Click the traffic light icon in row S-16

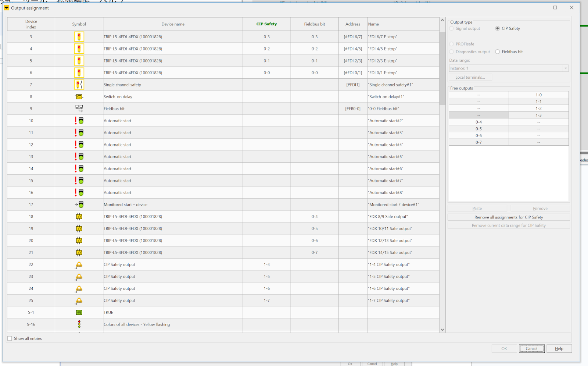click(x=79, y=324)
